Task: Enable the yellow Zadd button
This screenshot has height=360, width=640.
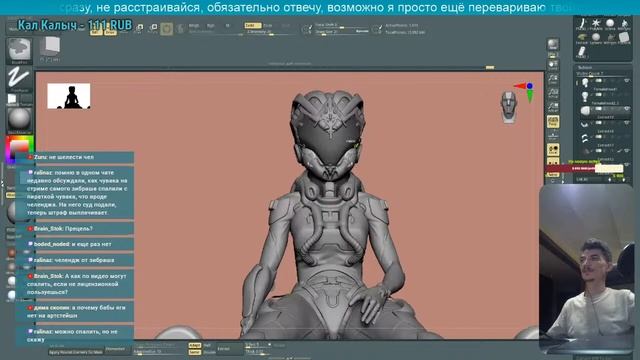Action: (253, 25)
